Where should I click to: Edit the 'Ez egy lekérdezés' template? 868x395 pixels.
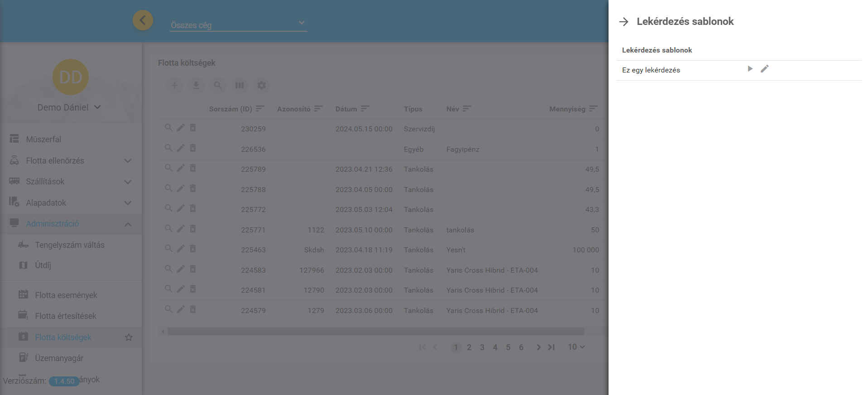click(x=764, y=69)
